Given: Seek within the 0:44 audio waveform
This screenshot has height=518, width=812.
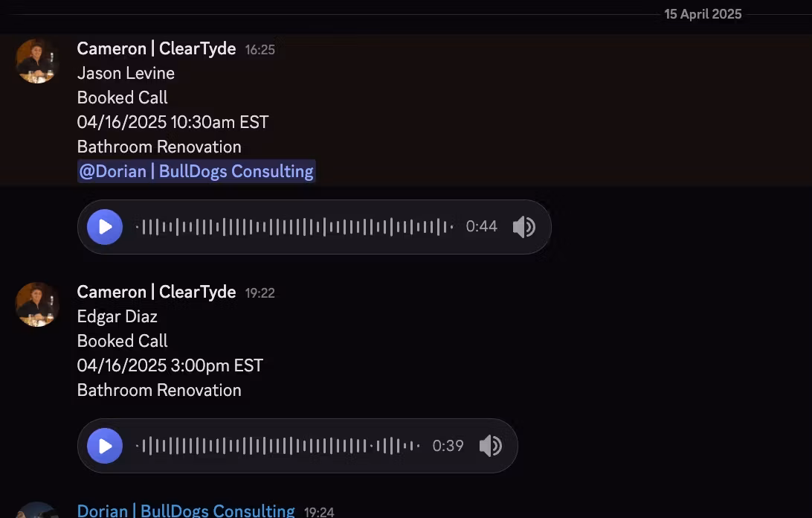Looking at the screenshot, I should point(294,227).
